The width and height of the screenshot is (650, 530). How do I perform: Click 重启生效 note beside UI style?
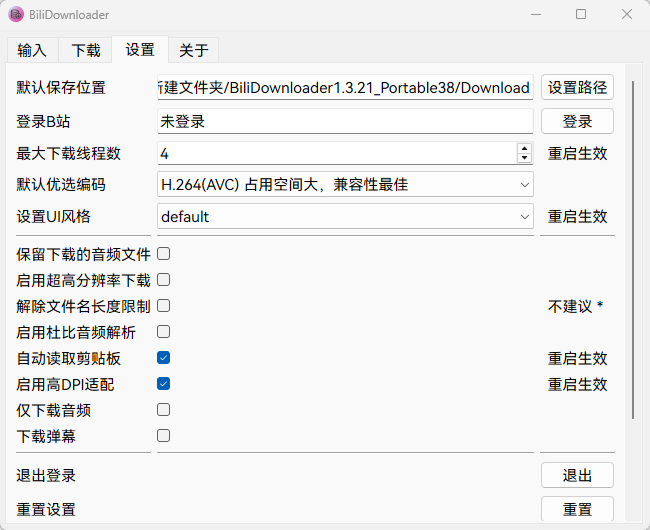coord(577,217)
